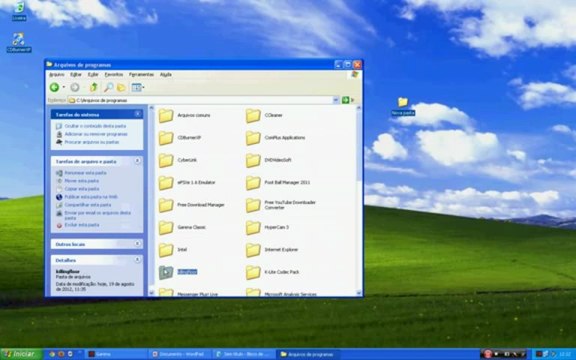This screenshot has height=360, width=576.
Task: Click Enviar por email os arquivos link
Action: [97, 215]
